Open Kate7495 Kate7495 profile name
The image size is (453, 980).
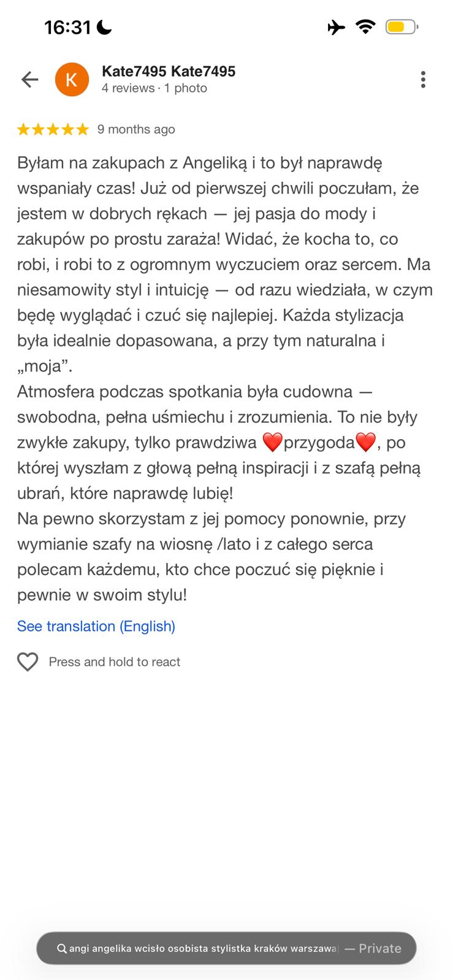click(169, 72)
